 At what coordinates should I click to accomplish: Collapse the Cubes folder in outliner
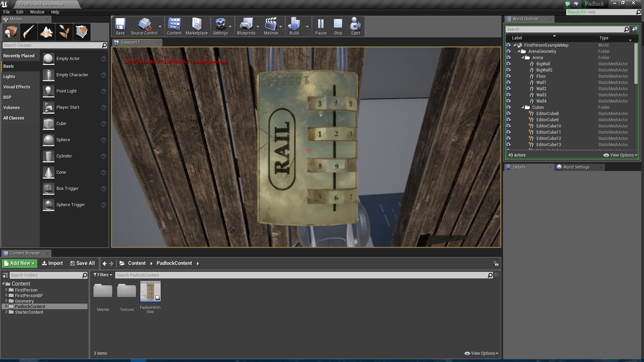point(523,108)
